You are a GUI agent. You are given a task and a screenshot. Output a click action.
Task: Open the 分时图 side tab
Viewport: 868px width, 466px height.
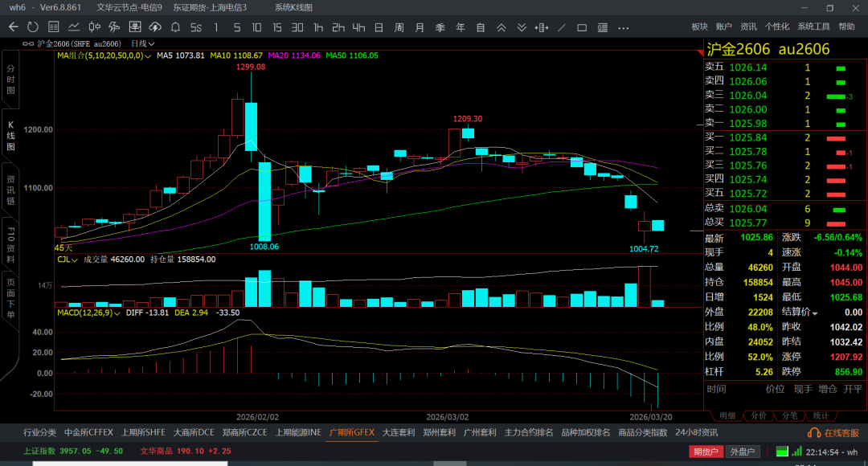10,80
